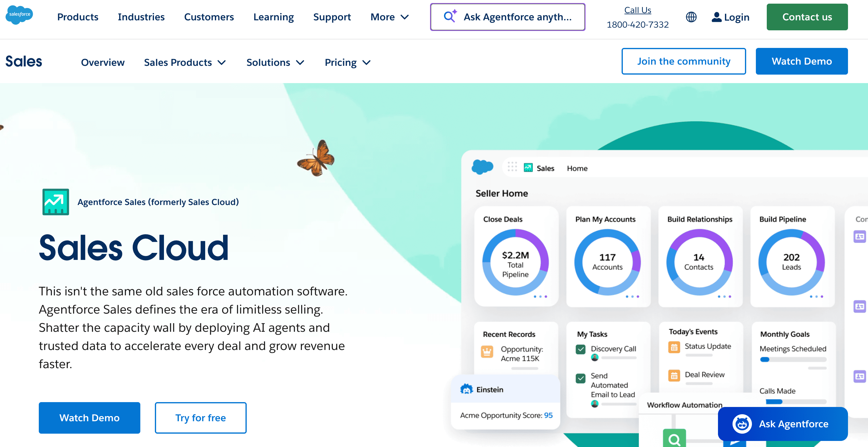Expand the Pricing dropdown
The width and height of the screenshot is (868, 447).
tap(347, 62)
